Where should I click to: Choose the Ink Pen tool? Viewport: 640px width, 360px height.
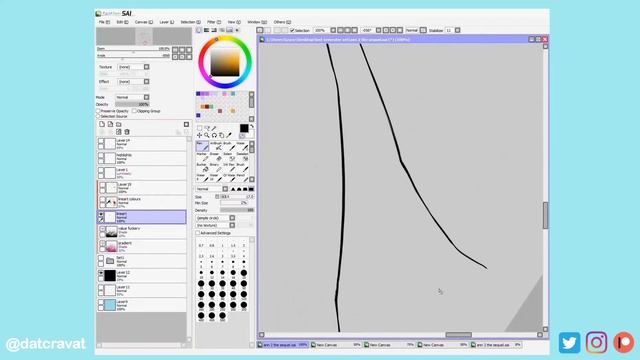click(229, 167)
